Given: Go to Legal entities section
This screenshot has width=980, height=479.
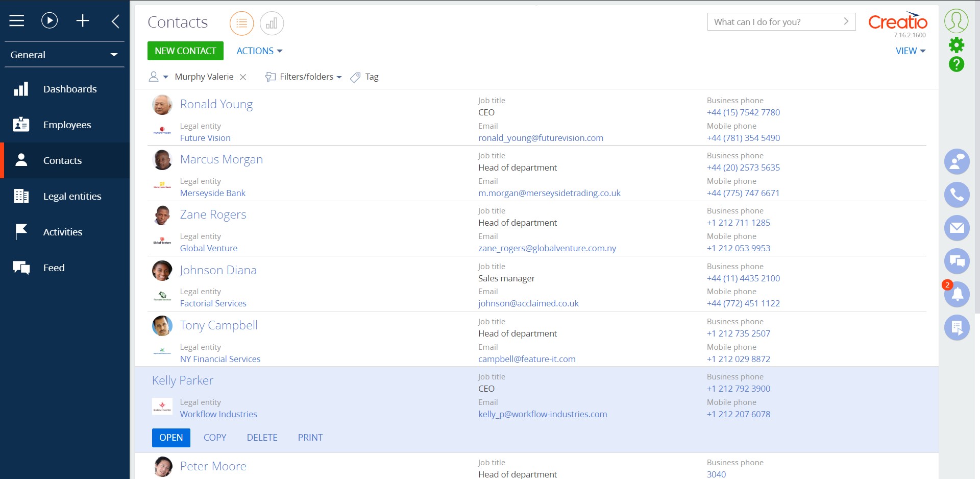Looking at the screenshot, I should point(72,196).
